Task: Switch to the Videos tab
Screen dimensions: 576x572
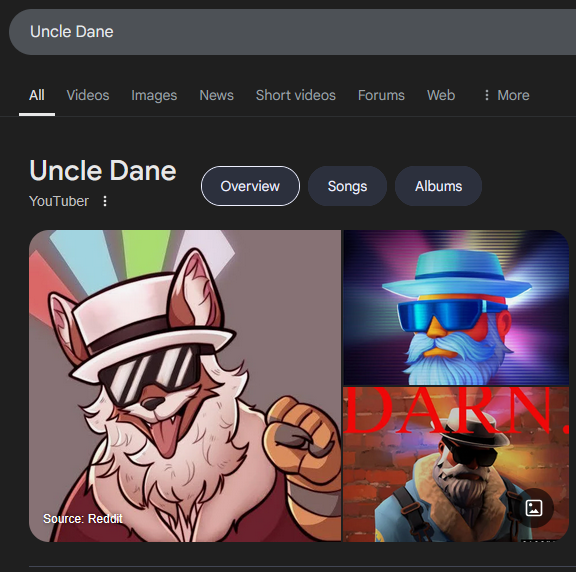Action: tap(88, 95)
